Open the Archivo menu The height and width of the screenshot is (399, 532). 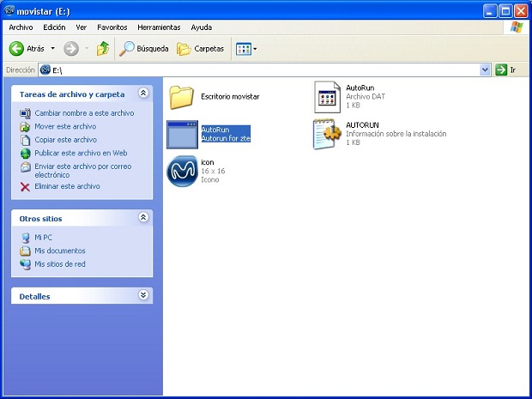21,27
